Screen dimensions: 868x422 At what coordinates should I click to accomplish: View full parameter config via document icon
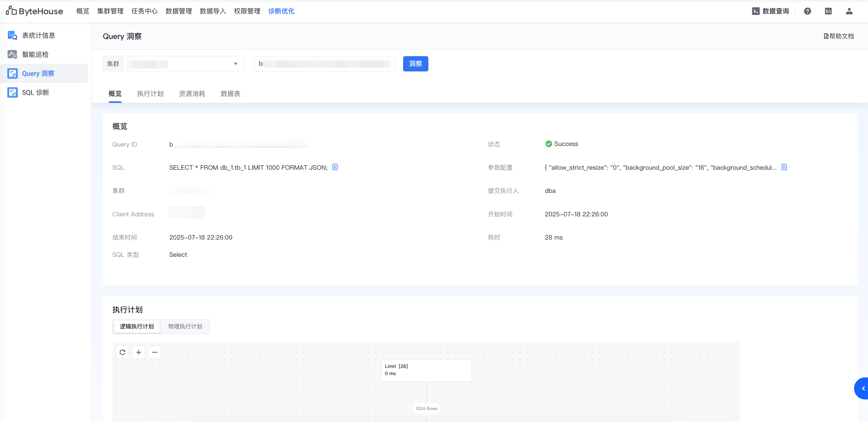coord(784,167)
